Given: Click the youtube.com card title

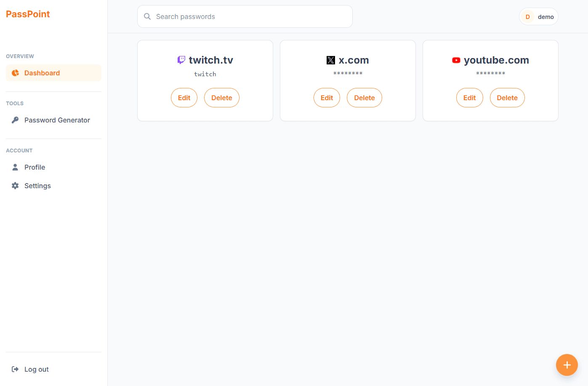Looking at the screenshot, I should [496, 60].
